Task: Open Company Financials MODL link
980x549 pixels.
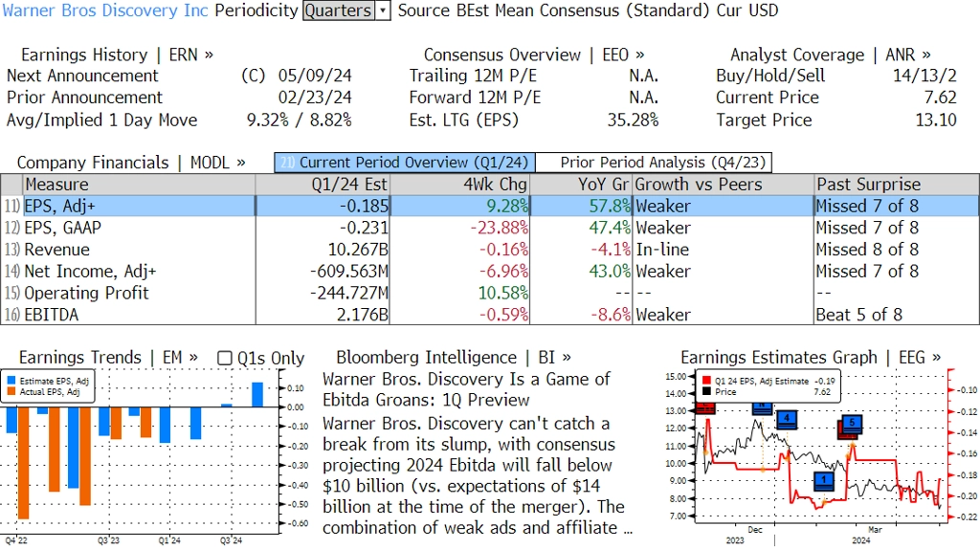Action: click(x=131, y=163)
